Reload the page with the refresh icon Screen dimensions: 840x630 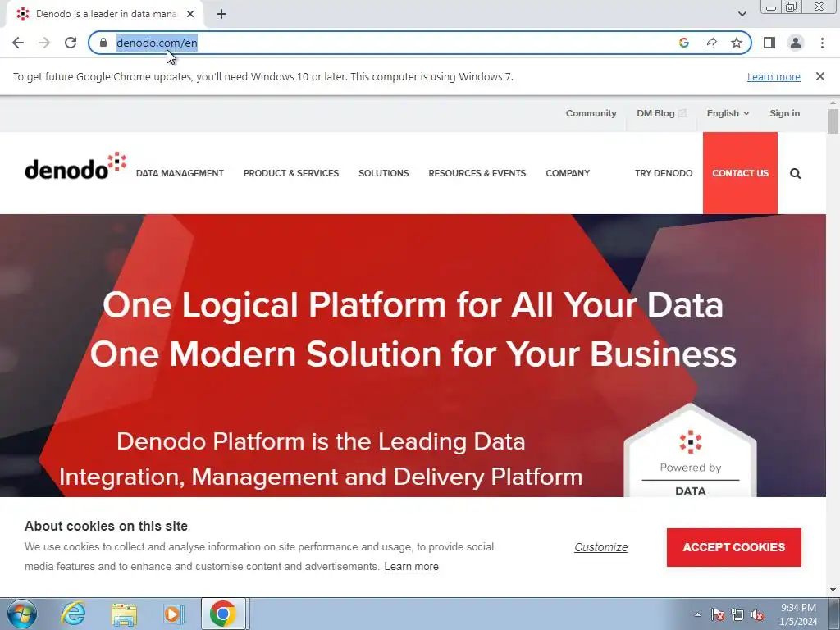(71, 43)
